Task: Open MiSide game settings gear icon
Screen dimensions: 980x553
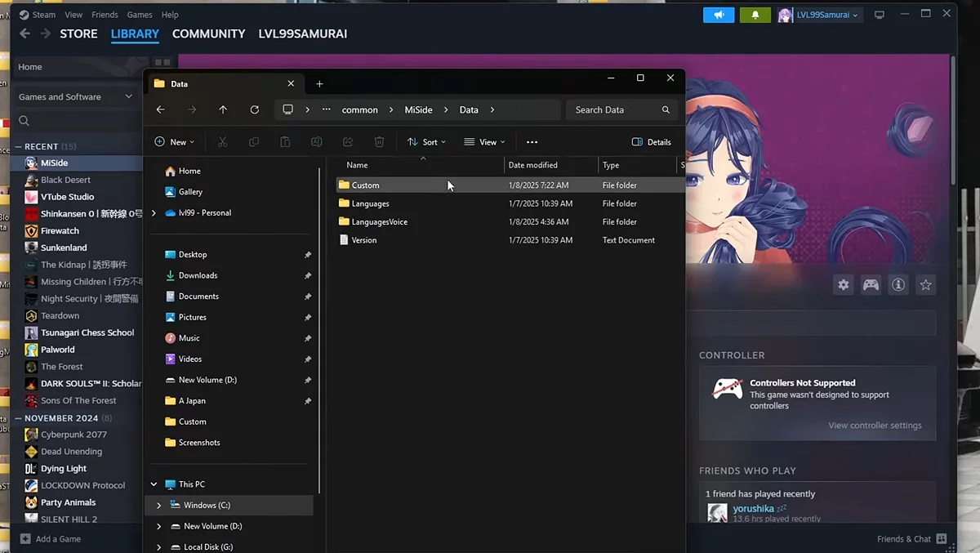Action: [844, 285]
